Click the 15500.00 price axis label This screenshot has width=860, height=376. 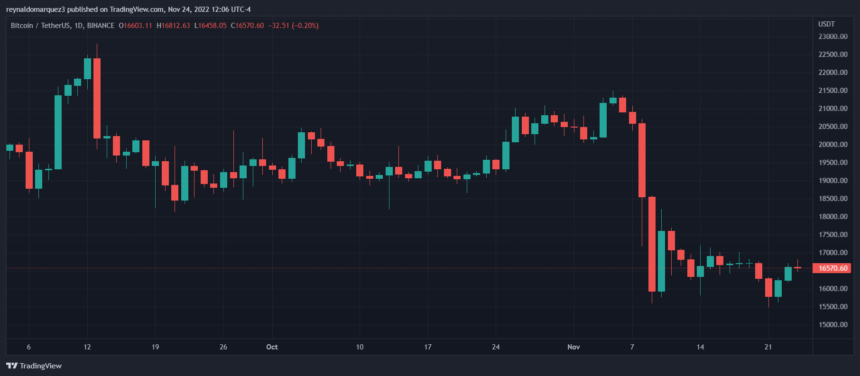pos(832,306)
